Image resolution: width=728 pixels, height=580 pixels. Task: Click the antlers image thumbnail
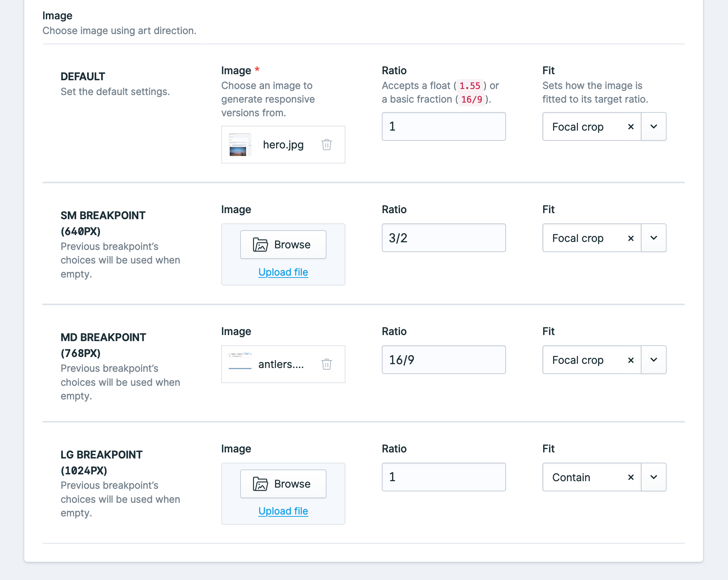coord(240,362)
